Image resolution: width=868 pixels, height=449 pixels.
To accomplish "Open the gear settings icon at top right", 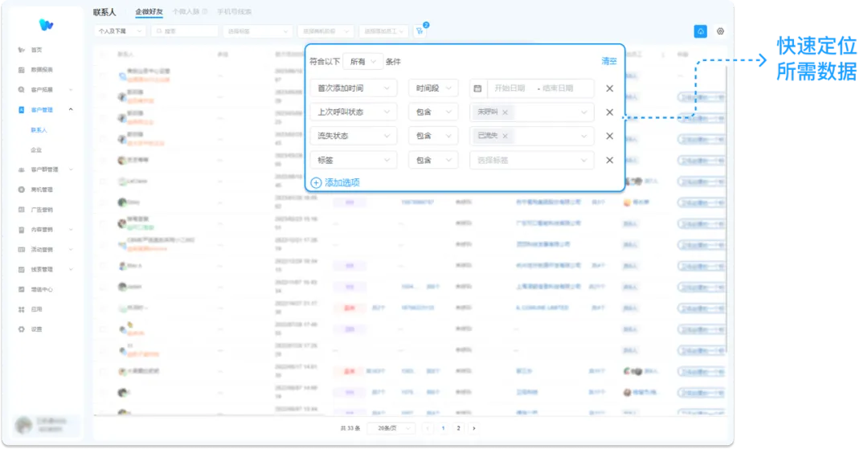I will [x=720, y=31].
